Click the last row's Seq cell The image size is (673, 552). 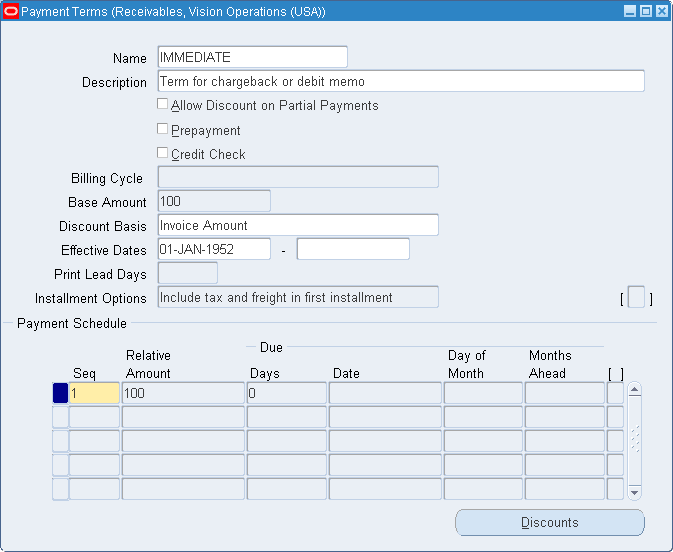(x=94, y=489)
